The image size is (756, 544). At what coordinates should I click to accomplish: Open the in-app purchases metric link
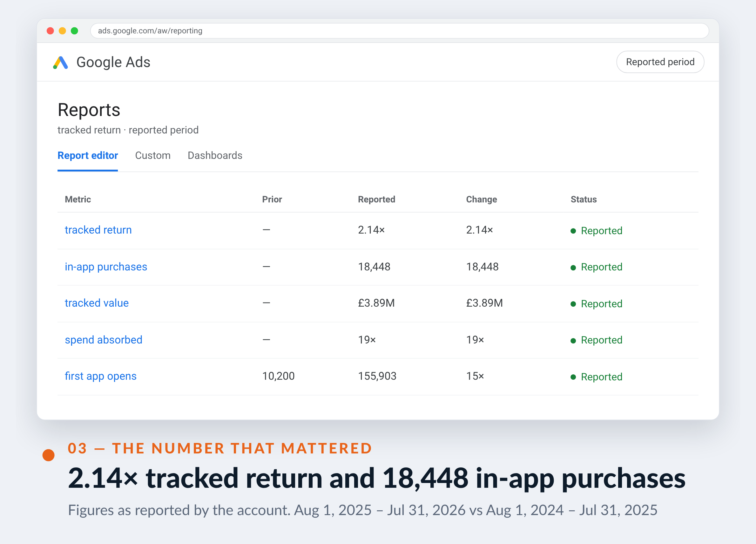point(106,267)
